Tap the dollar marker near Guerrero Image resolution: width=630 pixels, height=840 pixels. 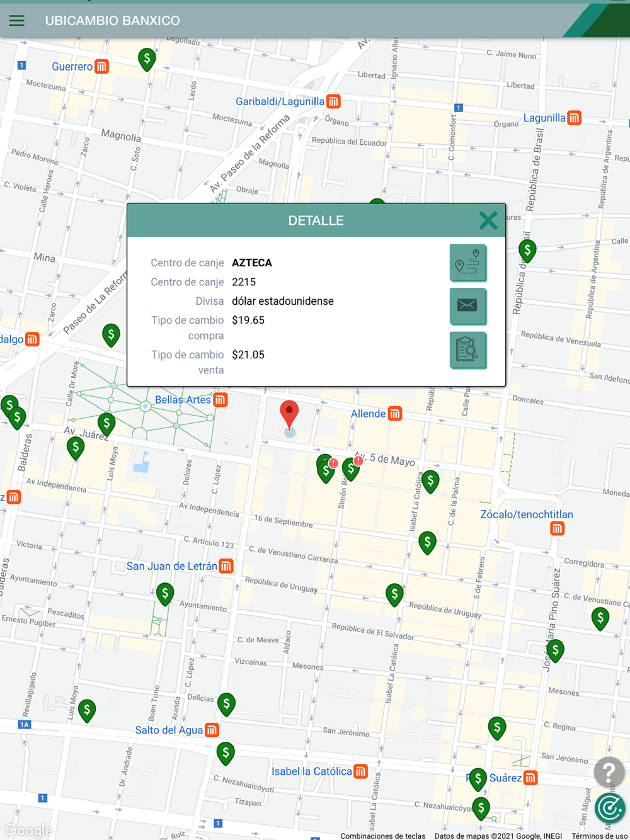(x=147, y=60)
